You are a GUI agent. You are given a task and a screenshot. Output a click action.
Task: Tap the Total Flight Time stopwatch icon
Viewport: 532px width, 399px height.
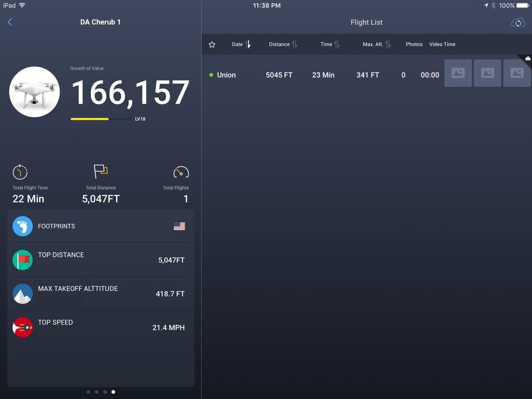[x=20, y=172]
